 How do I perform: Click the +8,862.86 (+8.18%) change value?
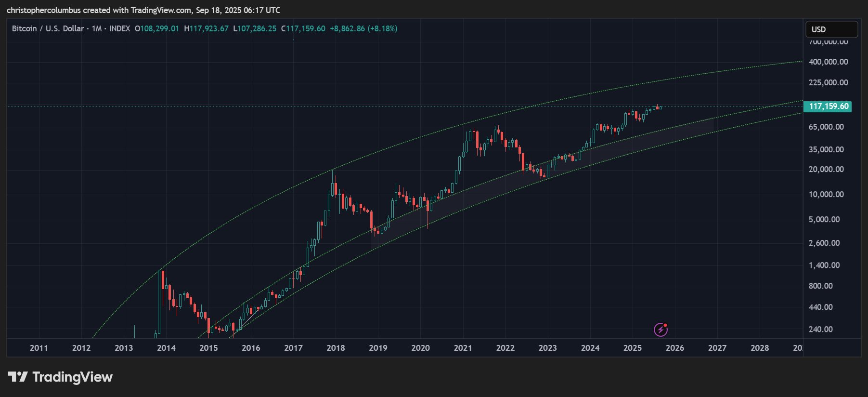[x=363, y=29]
